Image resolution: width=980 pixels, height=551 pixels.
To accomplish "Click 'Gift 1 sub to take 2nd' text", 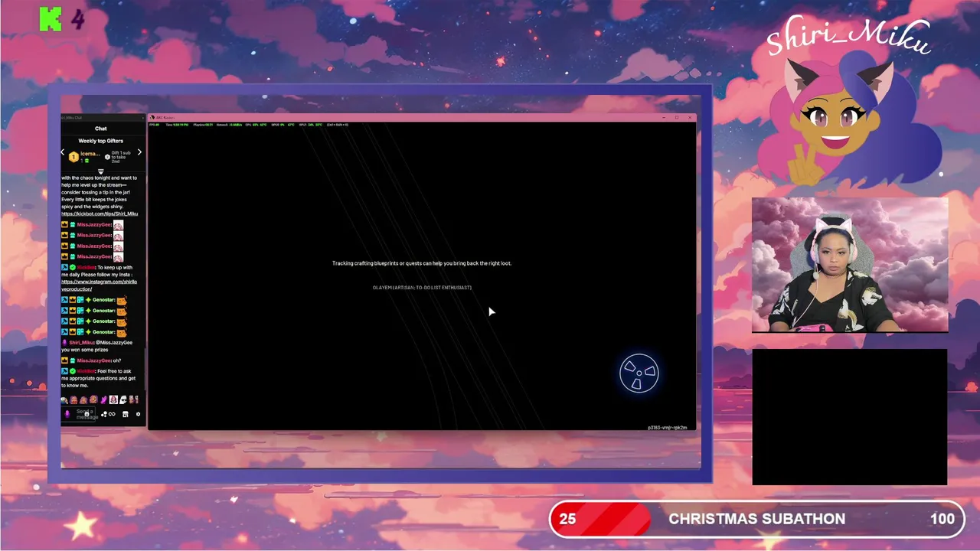I will click(121, 157).
